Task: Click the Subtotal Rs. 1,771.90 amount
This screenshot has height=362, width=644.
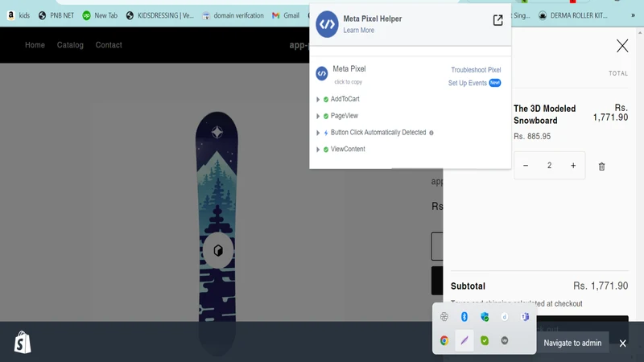Action: 601,286
